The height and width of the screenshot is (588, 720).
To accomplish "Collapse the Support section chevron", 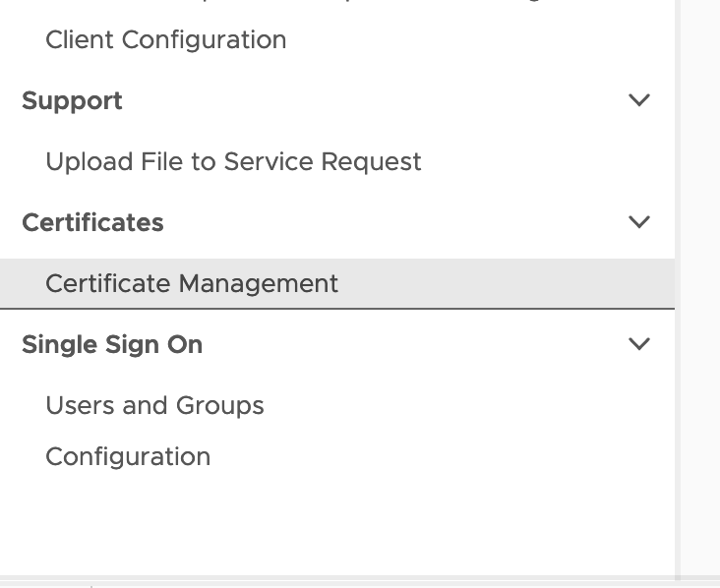I will (x=639, y=100).
